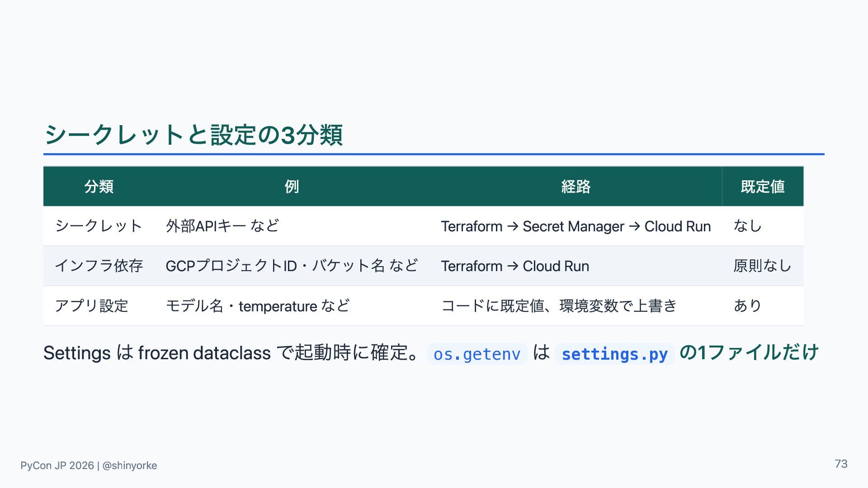Select the 例 column header

[292, 186]
